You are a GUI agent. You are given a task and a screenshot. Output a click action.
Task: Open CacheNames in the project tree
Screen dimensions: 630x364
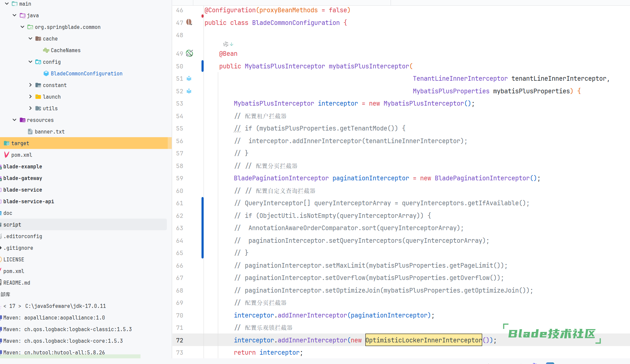click(x=65, y=50)
